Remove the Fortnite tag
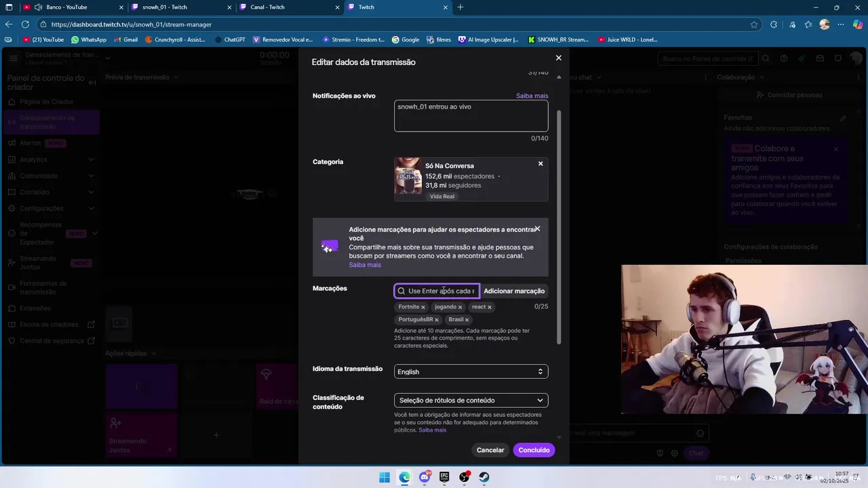 coord(423,307)
